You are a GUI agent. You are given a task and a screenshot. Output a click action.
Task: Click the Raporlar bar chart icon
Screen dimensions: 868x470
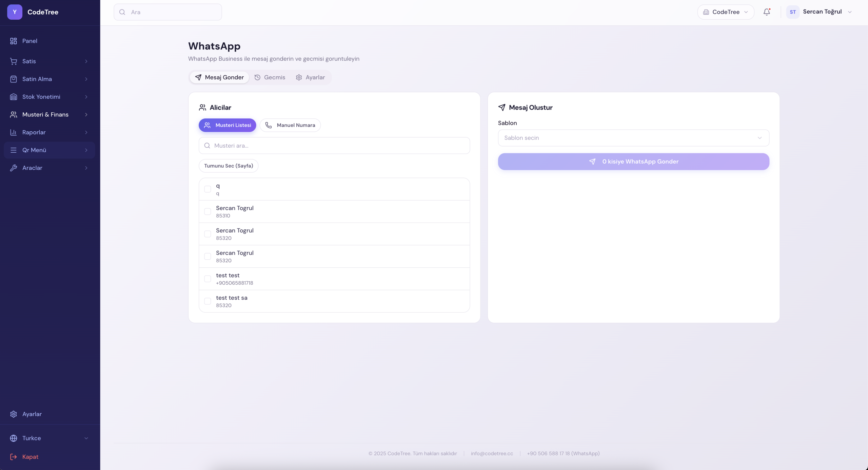pyautogui.click(x=14, y=132)
